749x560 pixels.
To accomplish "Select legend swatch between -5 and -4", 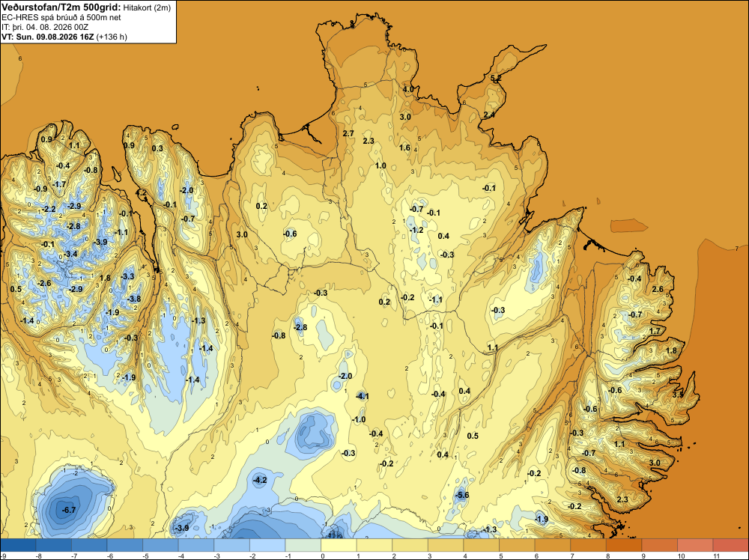I will [x=160, y=545].
